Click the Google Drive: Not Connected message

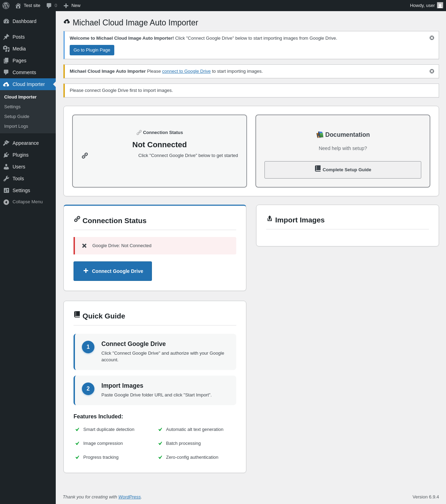tap(122, 246)
